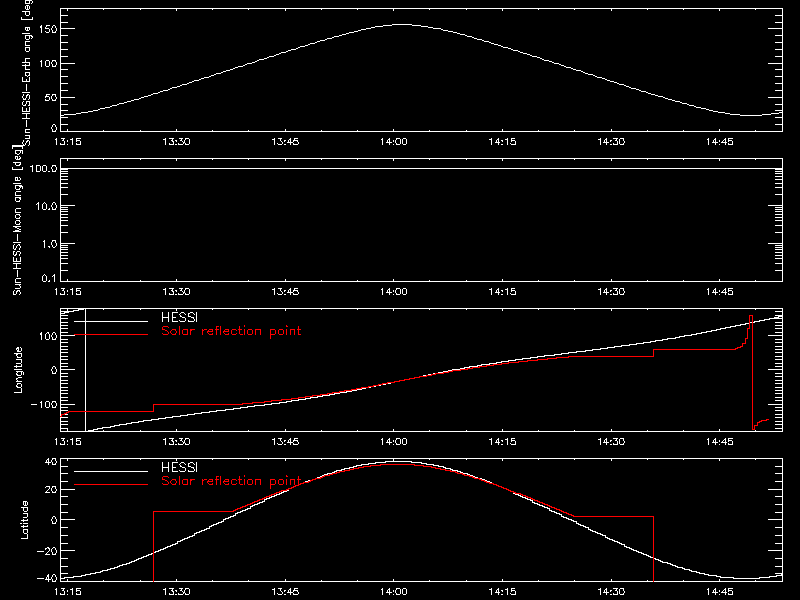The height and width of the screenshot is (600, 800).
Task: Click the red spike near 14:49 in Longitude plot
Action: (x=752, y=372)
